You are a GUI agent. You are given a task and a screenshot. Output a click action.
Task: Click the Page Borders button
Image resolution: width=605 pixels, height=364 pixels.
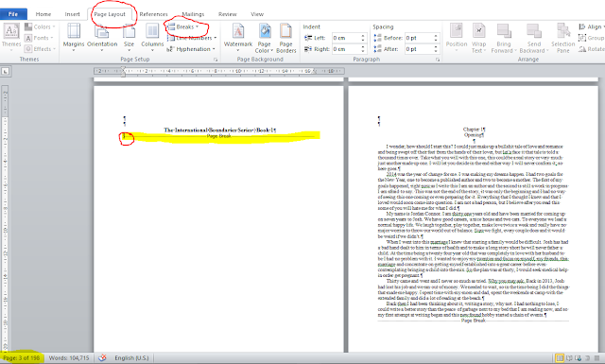(x=285, y=37)
